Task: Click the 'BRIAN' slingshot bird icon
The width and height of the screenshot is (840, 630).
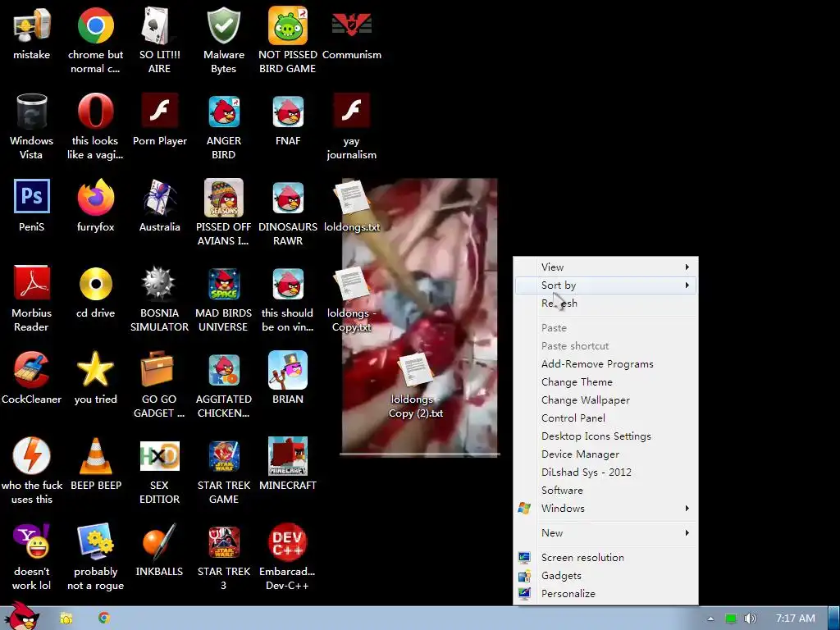Action: 288,370
